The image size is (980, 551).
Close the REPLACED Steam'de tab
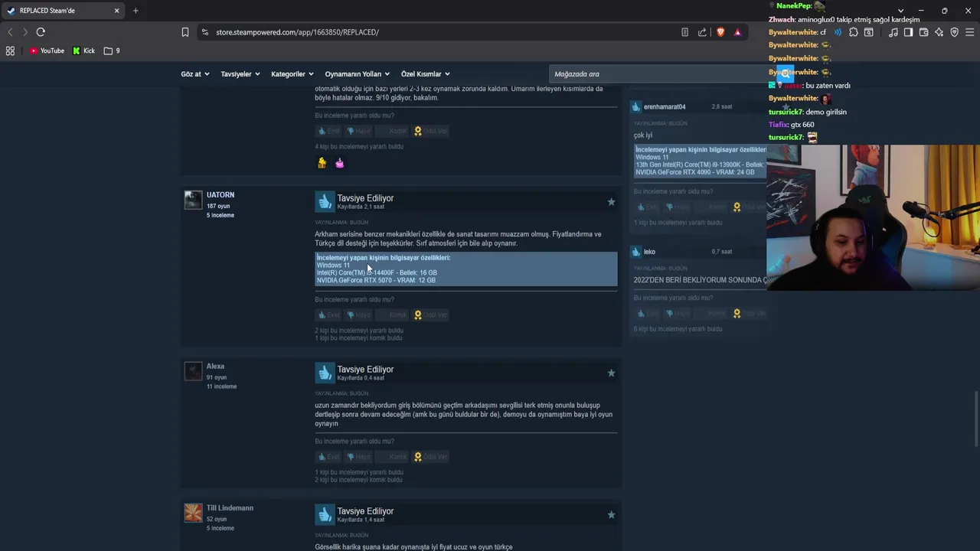(x=116, y=11)
